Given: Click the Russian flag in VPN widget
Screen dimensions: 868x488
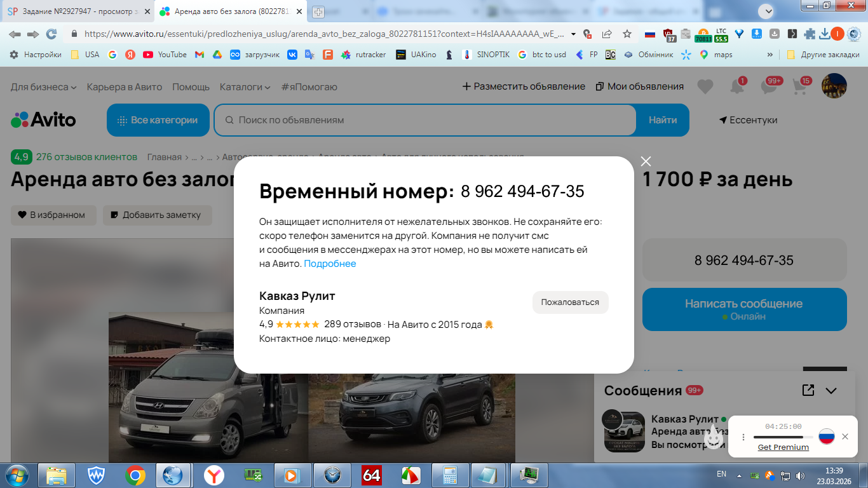Looking at the screenshot, I should click(x=826, y=437).
